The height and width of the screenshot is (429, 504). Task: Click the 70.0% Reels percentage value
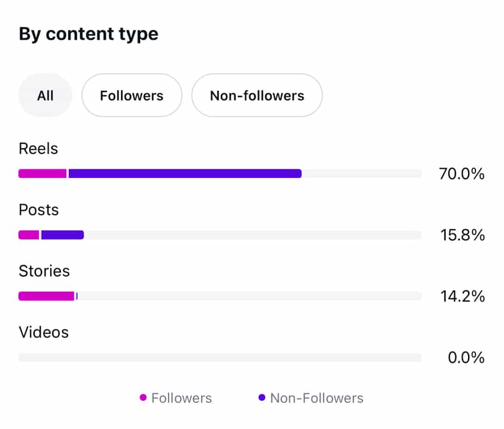tap(461, 174)
